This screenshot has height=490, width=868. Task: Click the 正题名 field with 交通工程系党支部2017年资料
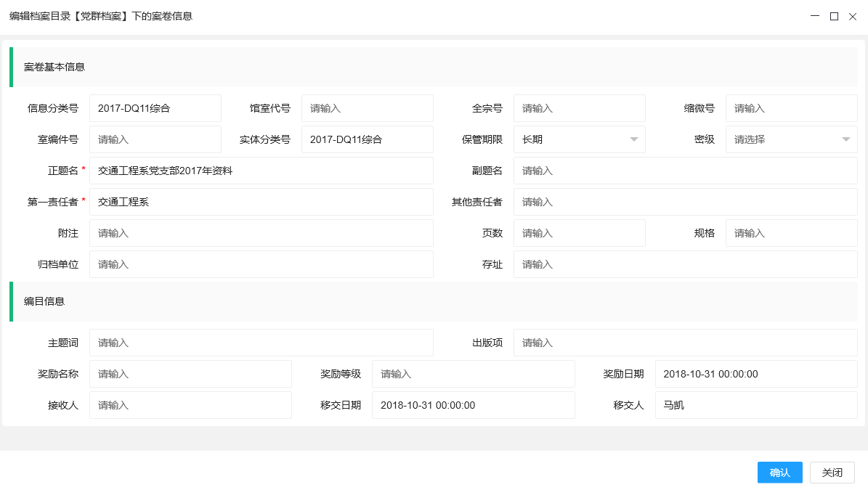pos(261,171)
